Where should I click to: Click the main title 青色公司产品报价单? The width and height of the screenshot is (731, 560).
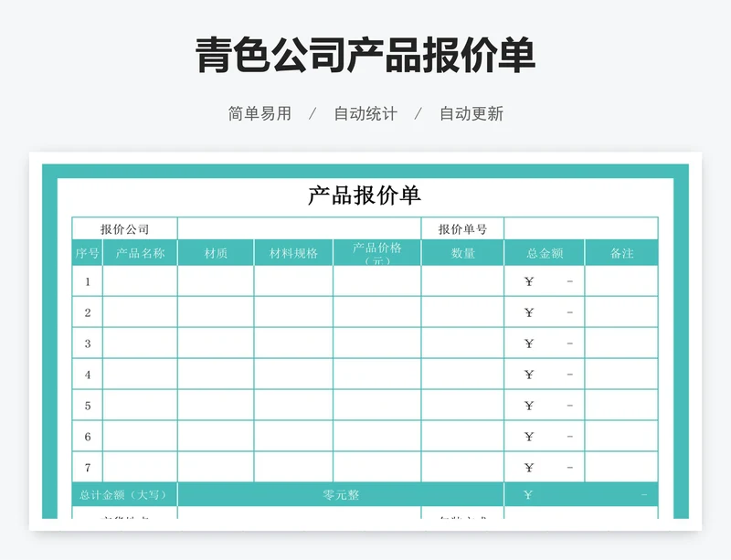click(x=365, y=55)
